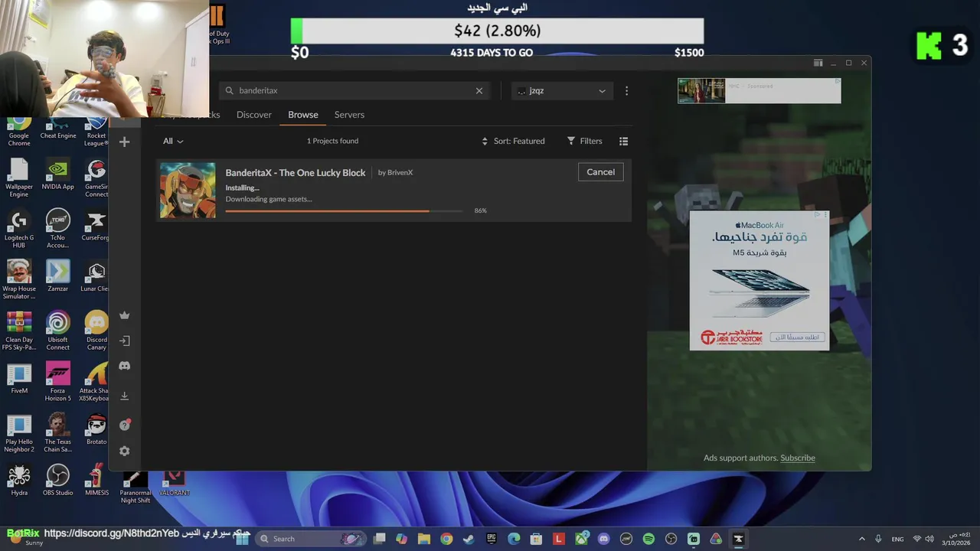Open author BrivenX link
Image resolution: width=980 pixels, height=551 pixels.
coord(400,173)
